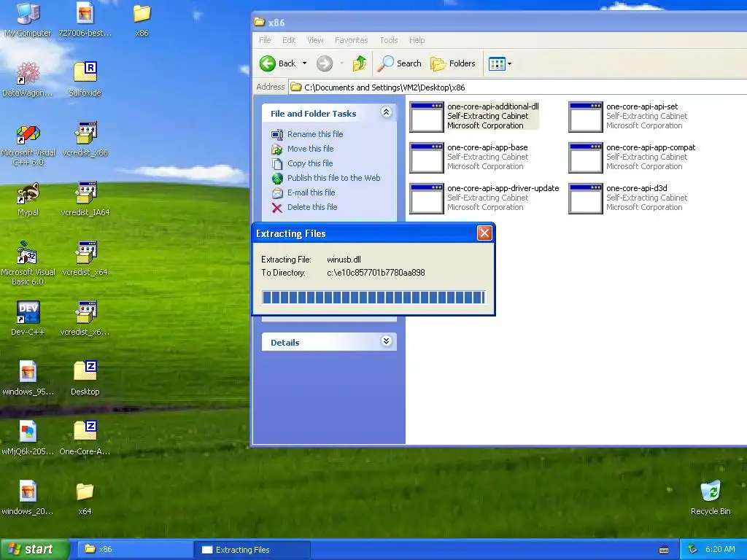The height and width of the screenshot is (560, 747).
Task: Open Search in Explorer toolbar
Action: point(399,63)
